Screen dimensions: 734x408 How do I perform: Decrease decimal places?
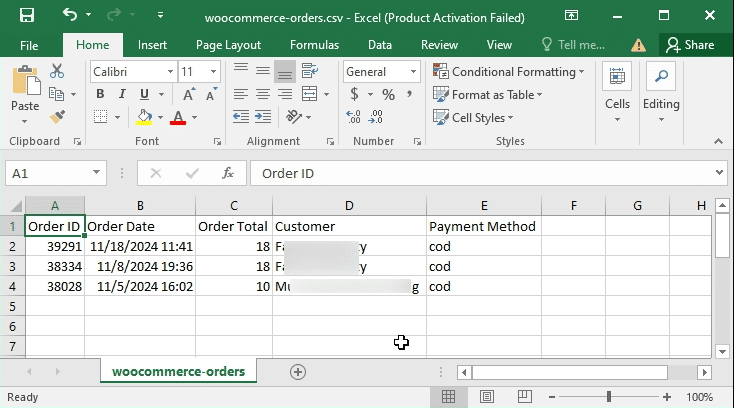[376, 117]
